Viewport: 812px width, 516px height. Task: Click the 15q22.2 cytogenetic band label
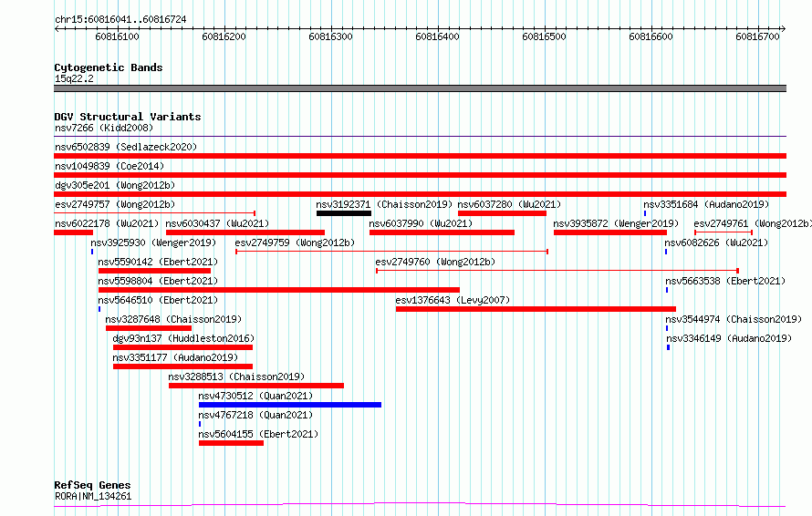[x=74, y=78]
